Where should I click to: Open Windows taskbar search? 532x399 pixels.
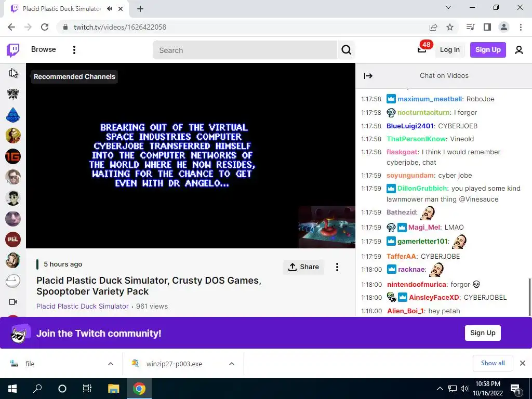37,389
